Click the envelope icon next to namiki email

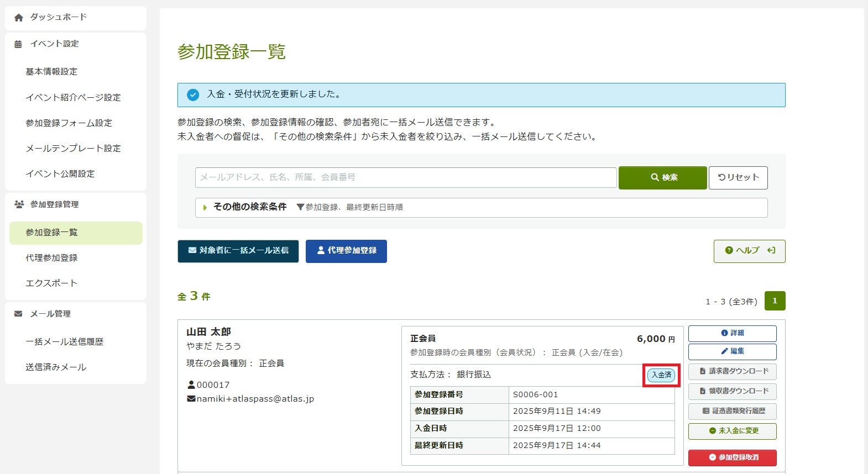191,399
